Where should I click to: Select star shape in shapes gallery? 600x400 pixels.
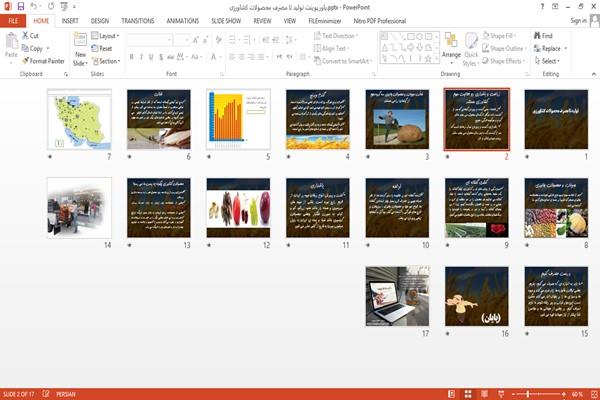(x=428, y=59)
